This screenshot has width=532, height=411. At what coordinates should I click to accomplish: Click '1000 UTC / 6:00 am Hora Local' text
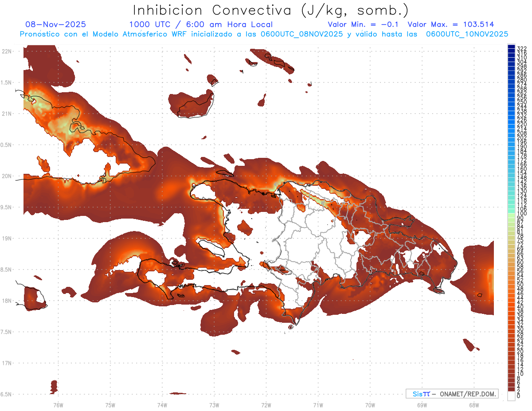(x=200, y=24)
